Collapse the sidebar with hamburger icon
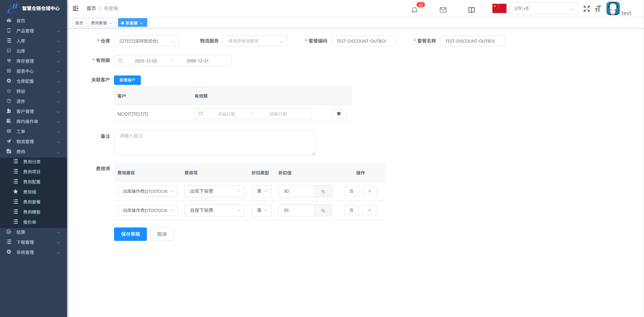The image size is (644, 317). coord(75,8)
